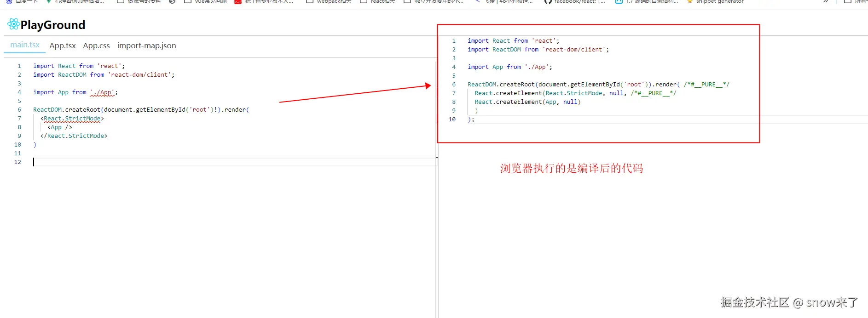Open the App.tsx file tab

point(63,45)
